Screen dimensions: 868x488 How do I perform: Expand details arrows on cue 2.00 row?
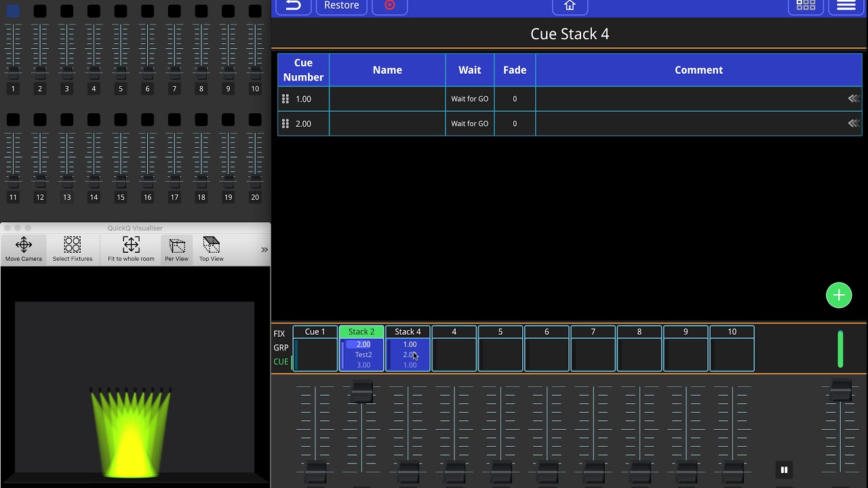pyautogui.click(x=853, y=123)
